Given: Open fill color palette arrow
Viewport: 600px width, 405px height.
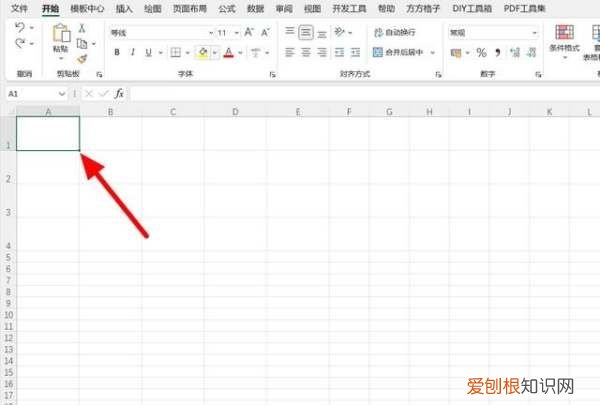Looking at the screenshot, I should [215, 53].
